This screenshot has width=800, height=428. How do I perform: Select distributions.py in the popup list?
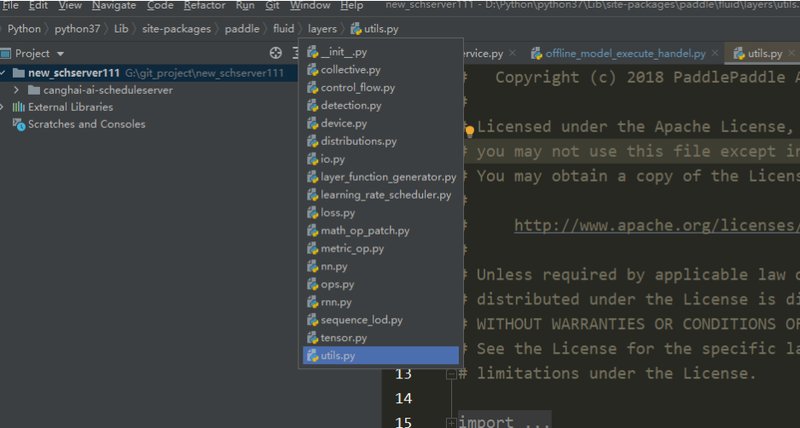click(381, 141)
